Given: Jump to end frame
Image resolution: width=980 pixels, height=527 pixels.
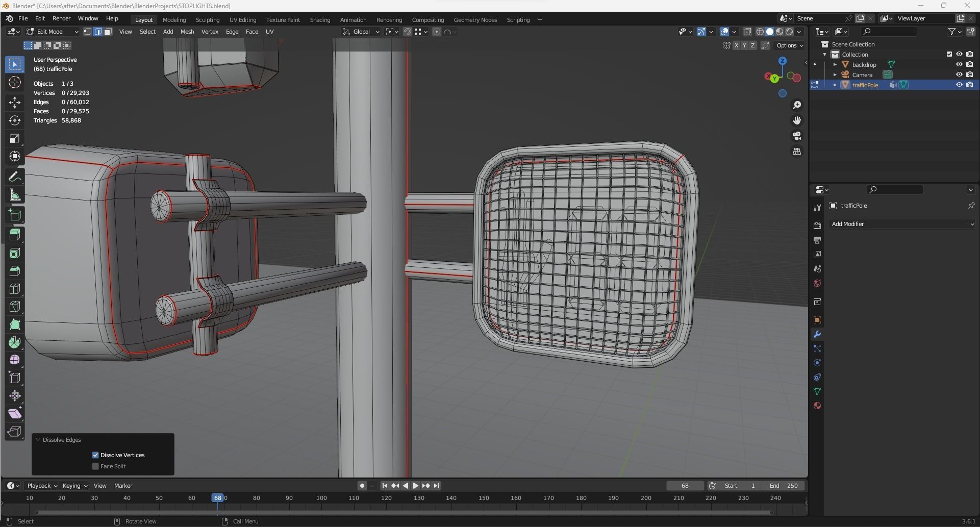Looking at the screenshot, I should click(436, 486).
